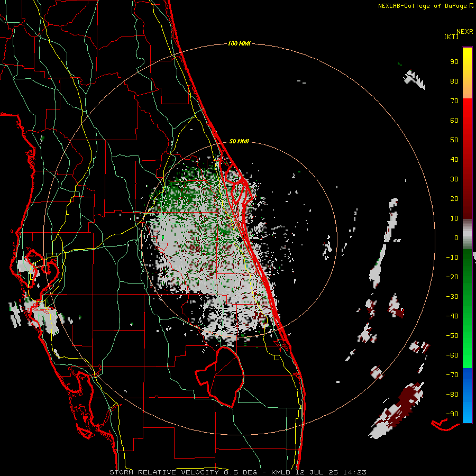
Task: Pick the blue bottom segment of the color bar
Action: 467,396
